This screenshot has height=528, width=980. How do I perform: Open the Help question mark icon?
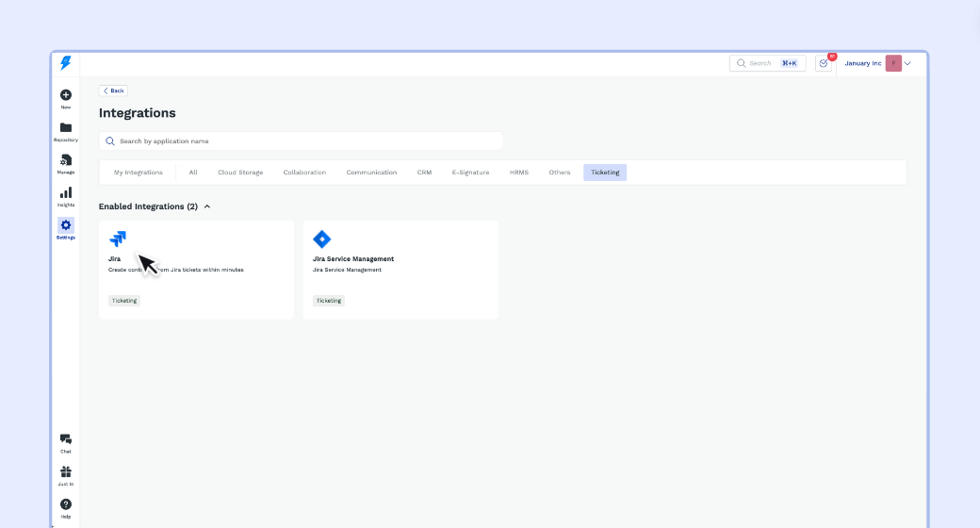click(x=65, y=504)
